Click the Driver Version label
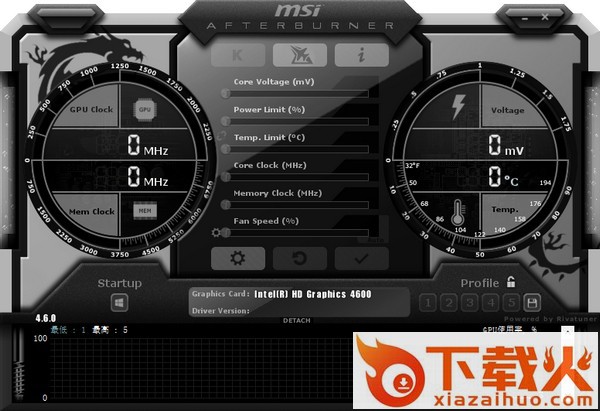The width and height of the screenshot is (600, 411). [221, 311]
